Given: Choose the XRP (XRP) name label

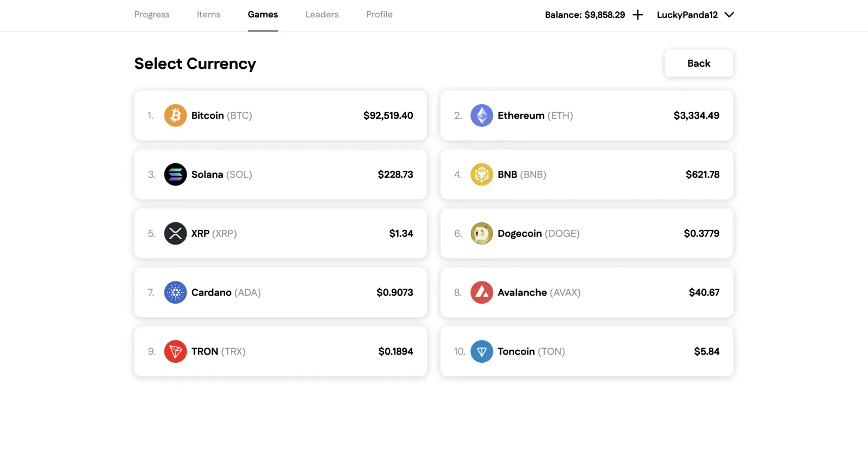Looking at the screenshot, I should click(214, 234).
